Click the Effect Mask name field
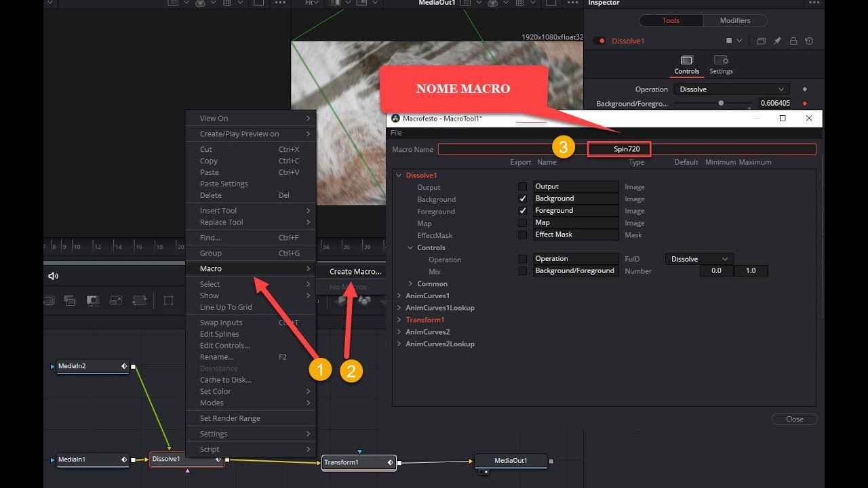 click(x=576, y=235)
